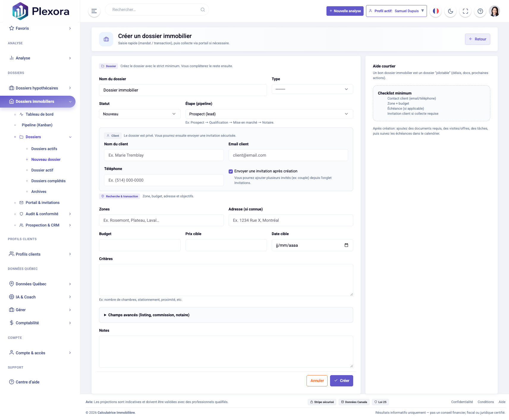Toggle dark mode moon icon
Image resolution: width=509 pixels, height=420 pixels.
pos(450,11)
